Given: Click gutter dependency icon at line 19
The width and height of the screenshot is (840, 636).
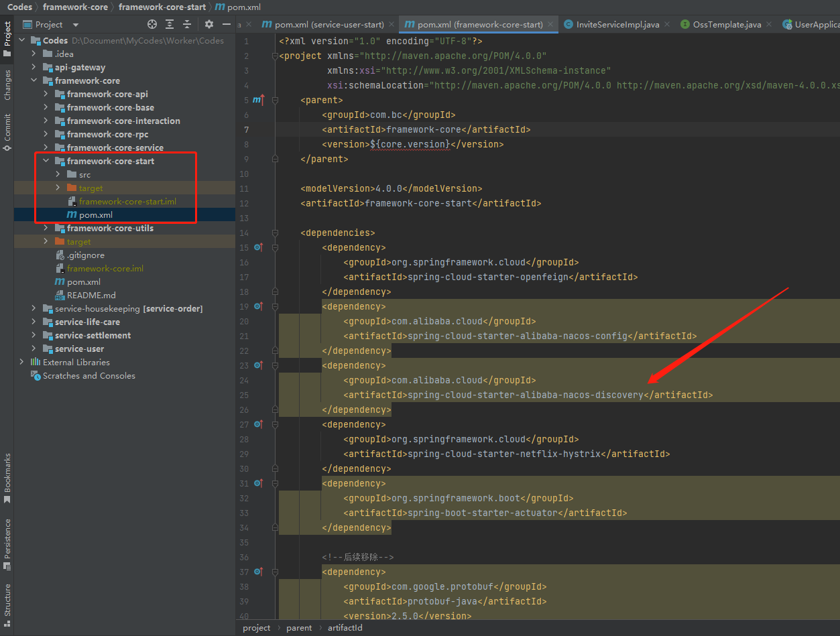Looking at the screenshot, I should (x=258, y=306).
